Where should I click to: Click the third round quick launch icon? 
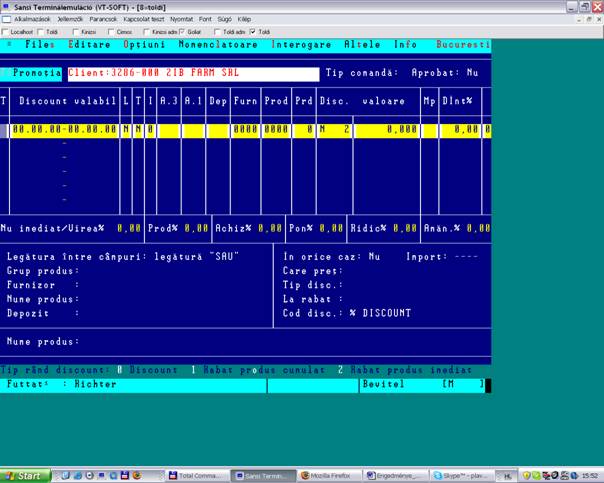pos(89,476)
